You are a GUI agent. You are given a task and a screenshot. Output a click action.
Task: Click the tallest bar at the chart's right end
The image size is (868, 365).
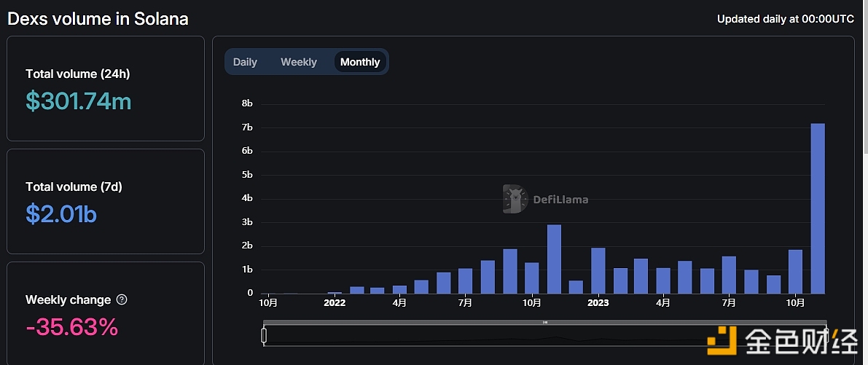818,208
